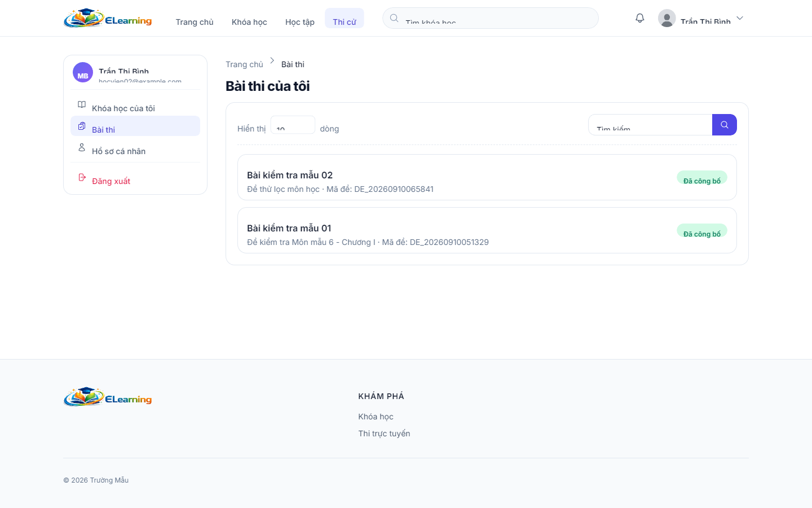Click the Đã công bố badge on mẫu 02

click(702, 178)
